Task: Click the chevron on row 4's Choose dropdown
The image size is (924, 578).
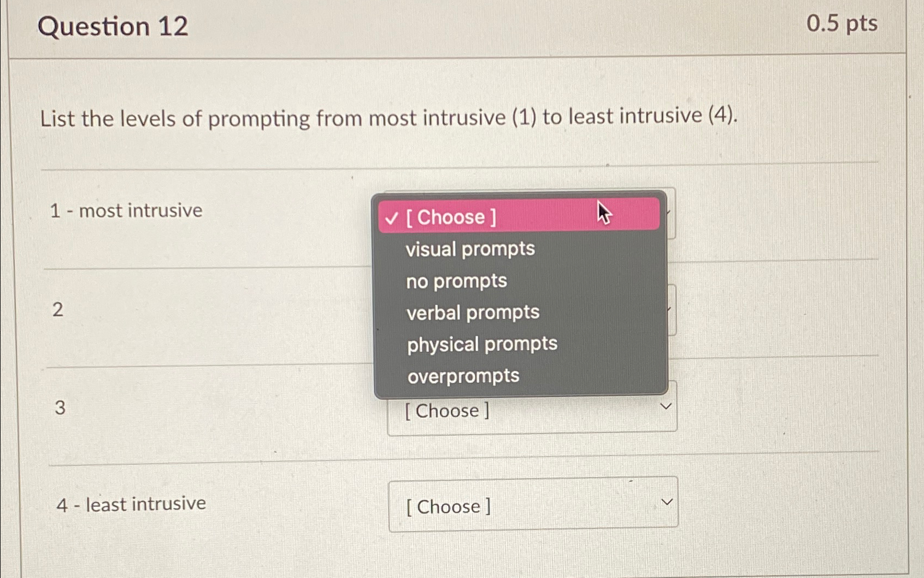Action: 666,501
